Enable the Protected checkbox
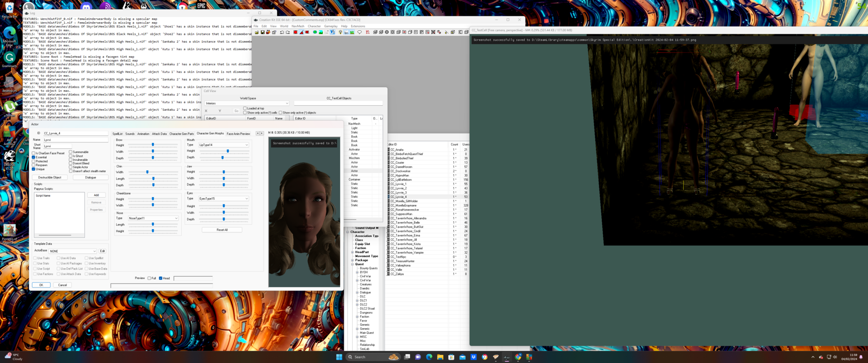The width and height of the screenshot is (868, 363). [x=33, y=161]
